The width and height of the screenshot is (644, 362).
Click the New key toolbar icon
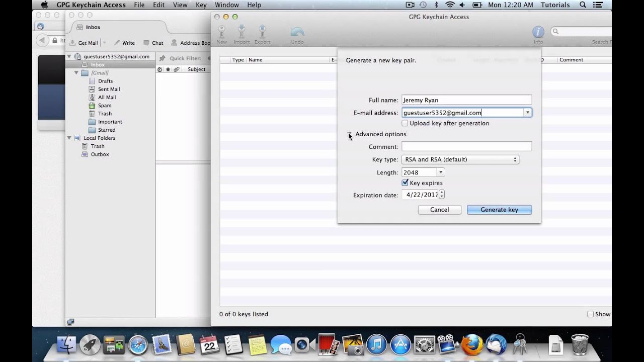[222, 34]
